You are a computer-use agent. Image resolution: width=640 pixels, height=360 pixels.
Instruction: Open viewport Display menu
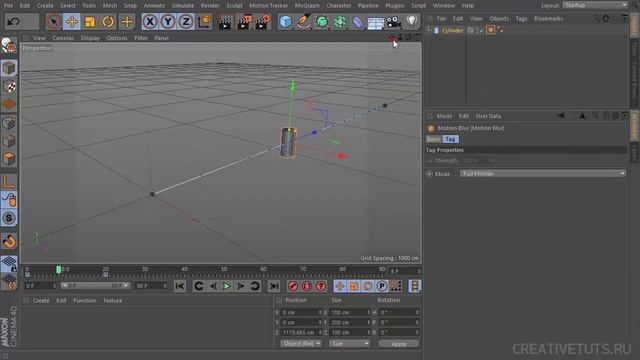click(90, 38)
